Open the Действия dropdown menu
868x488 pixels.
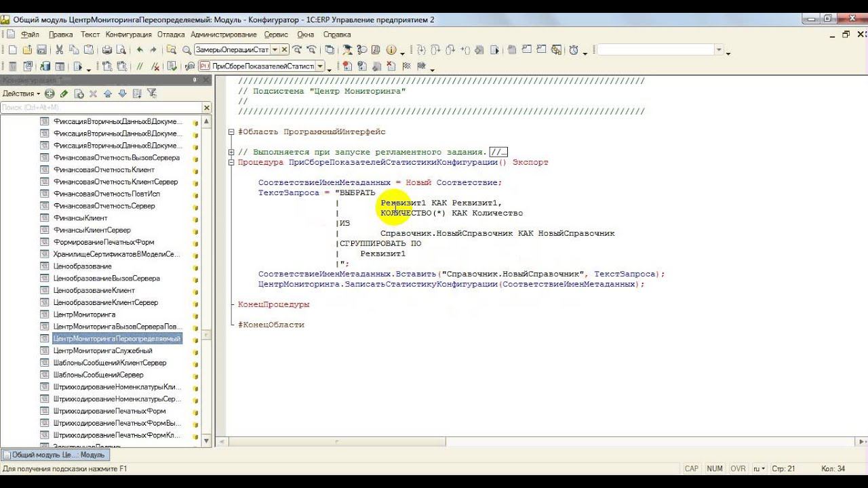(x=21, y=94)
